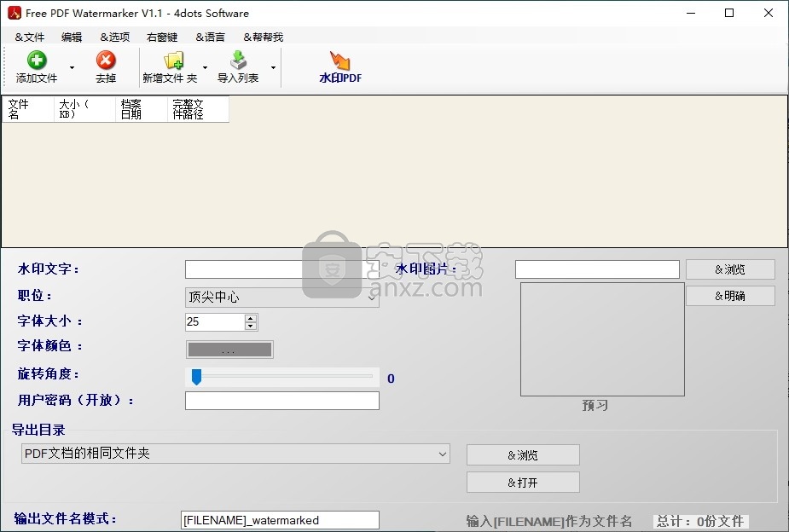Image resolution: width=789 pixels, height=532 pixels.
Task: Click the Add Folder (新增文件夹) icon
Action: (x=174, y=61)
